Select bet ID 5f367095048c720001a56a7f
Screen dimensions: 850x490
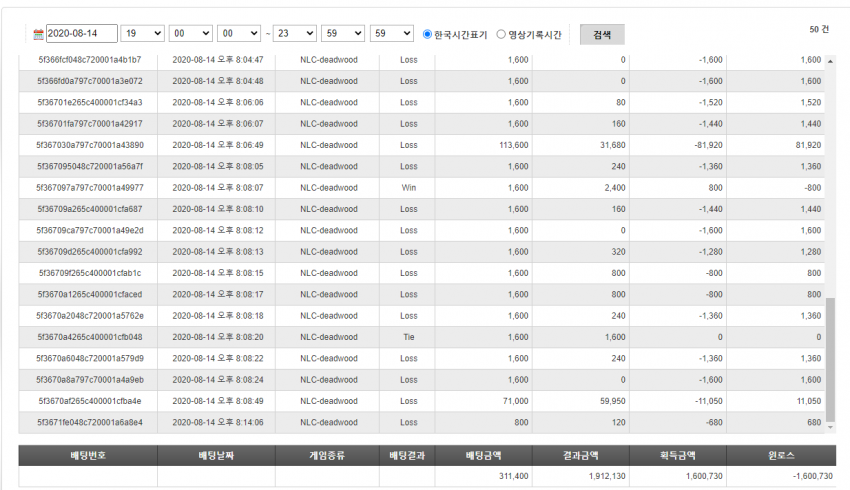pos(90,166)
